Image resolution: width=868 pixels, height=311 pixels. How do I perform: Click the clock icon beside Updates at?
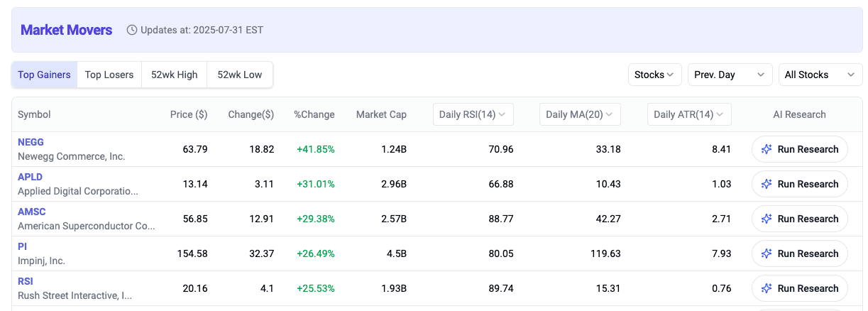coord(132,30)
